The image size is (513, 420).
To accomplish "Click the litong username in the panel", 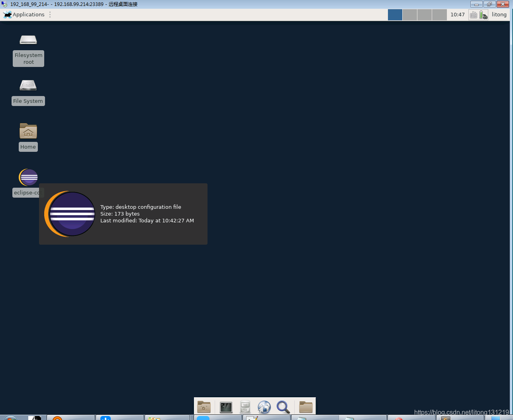I will pos(499,14).
